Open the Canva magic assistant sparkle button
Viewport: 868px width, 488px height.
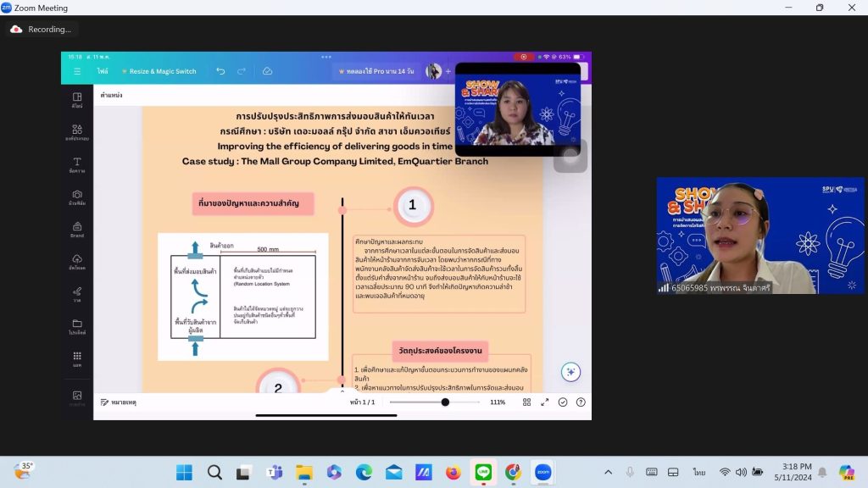(570, 372)
